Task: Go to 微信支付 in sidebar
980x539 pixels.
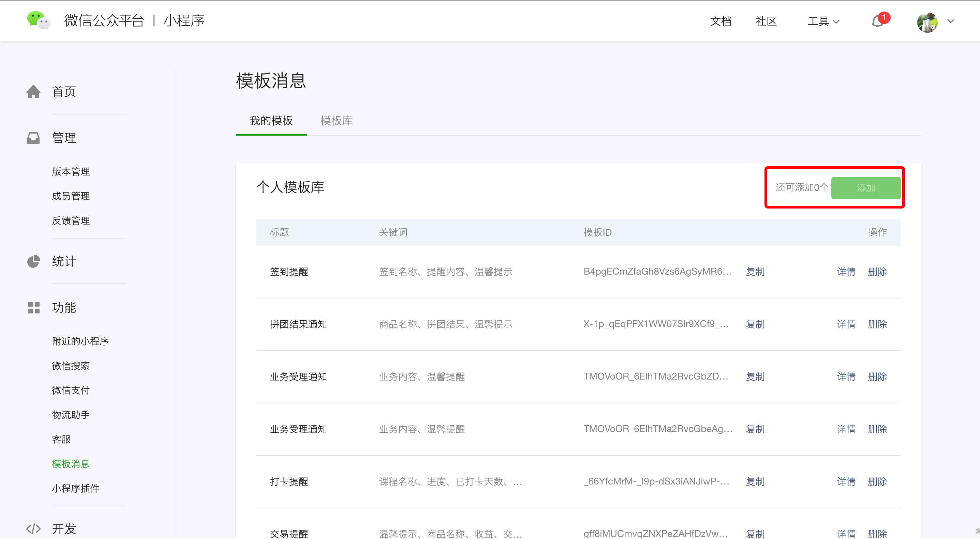Action: (x=71, y=390)
